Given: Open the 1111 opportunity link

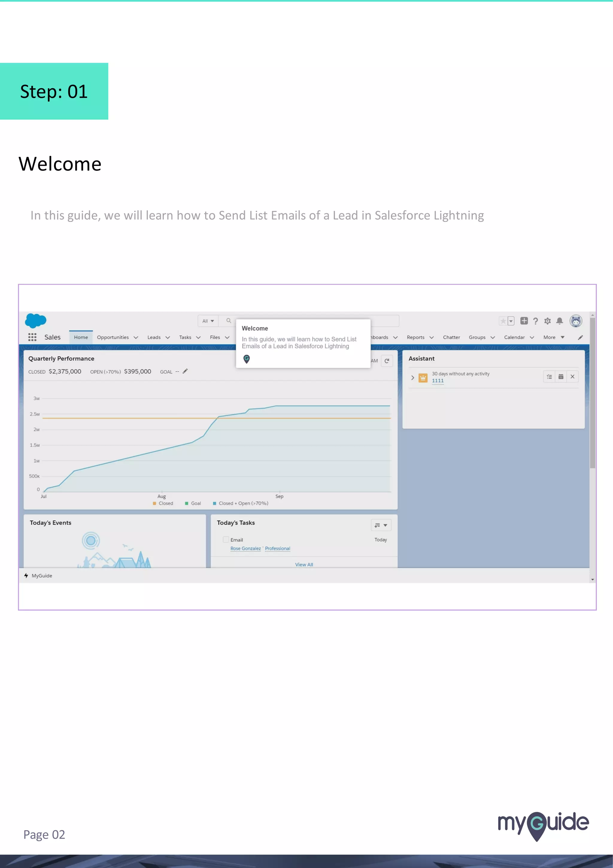Looking at the screenshot, I should pyautogui.click(x=438, y=381).
